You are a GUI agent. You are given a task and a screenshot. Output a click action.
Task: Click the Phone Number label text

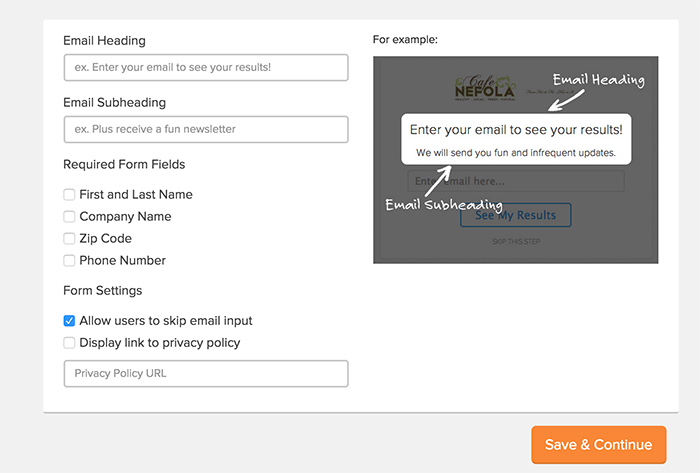122,260
